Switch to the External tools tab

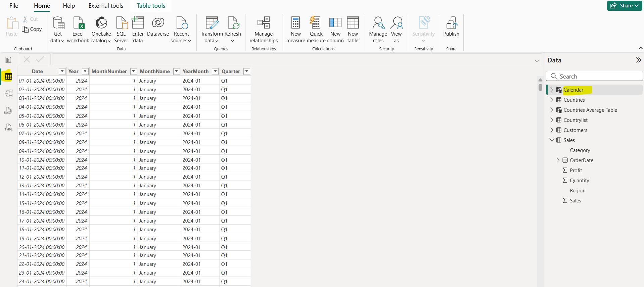point(106,6)
